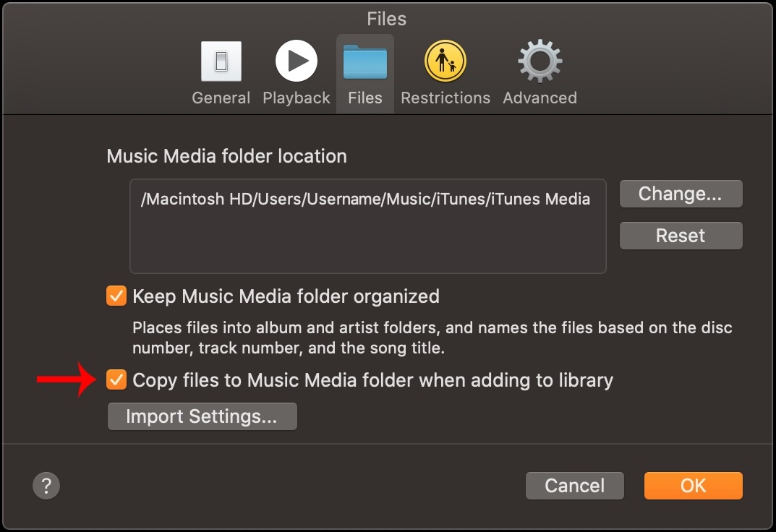776x532 pixels.
Task: Go to the Advanced tab label
Action: tap(540, 98)
